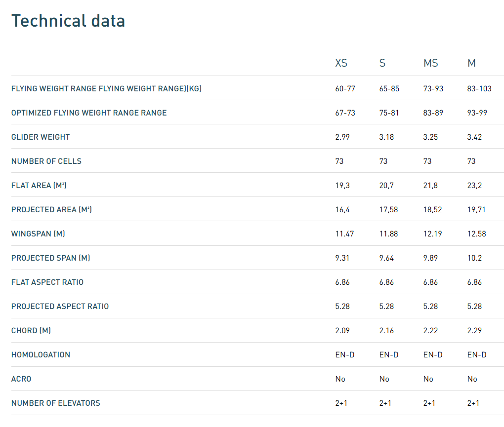The height and width of the screenshot is (427, 504).
Task: Click the Glider Weight row label
Action: click(x=41, y=137)
